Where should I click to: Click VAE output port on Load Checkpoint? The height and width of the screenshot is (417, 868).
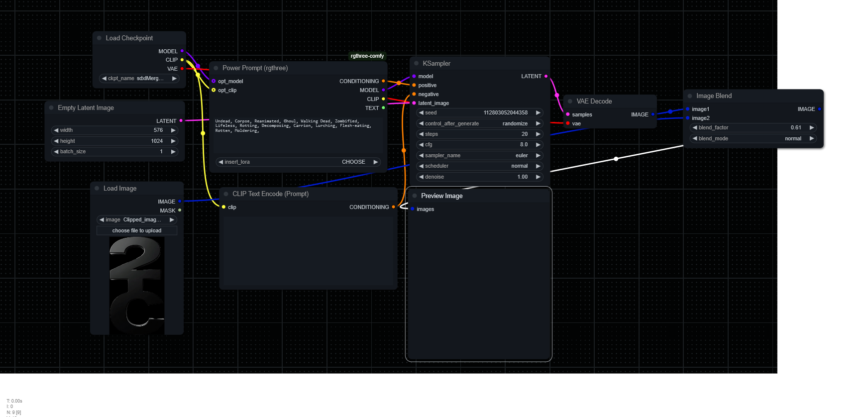click(x=182, y=69)
